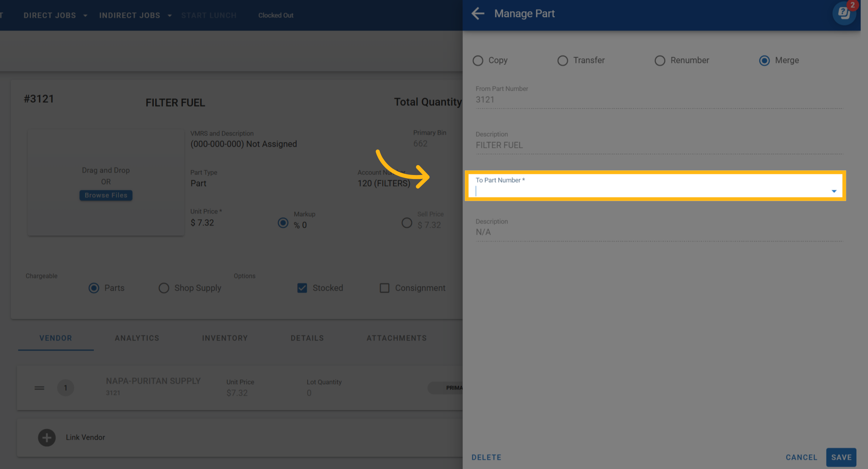This screenshot has height=469, width=868.
Task: Click into the To Part Number field
Action: click(x=651, y=191)
